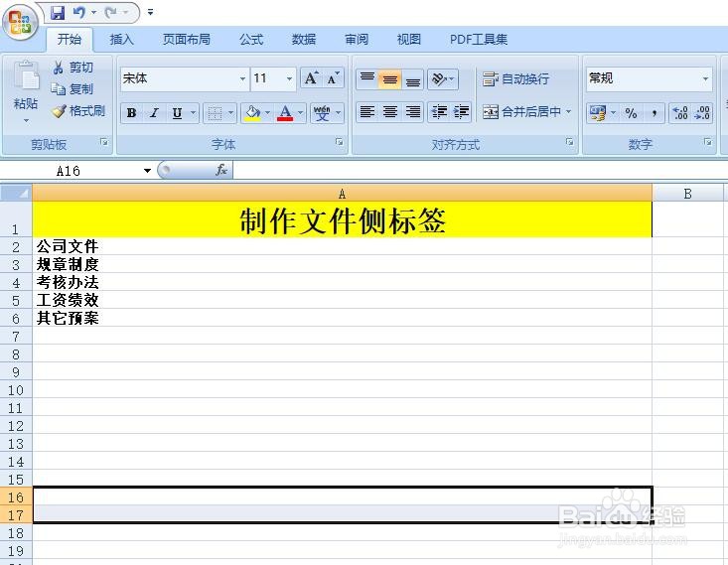Open the font name 宋体 dropdown
The width and height of the screenshot is (728, 565).
[242, 78]
